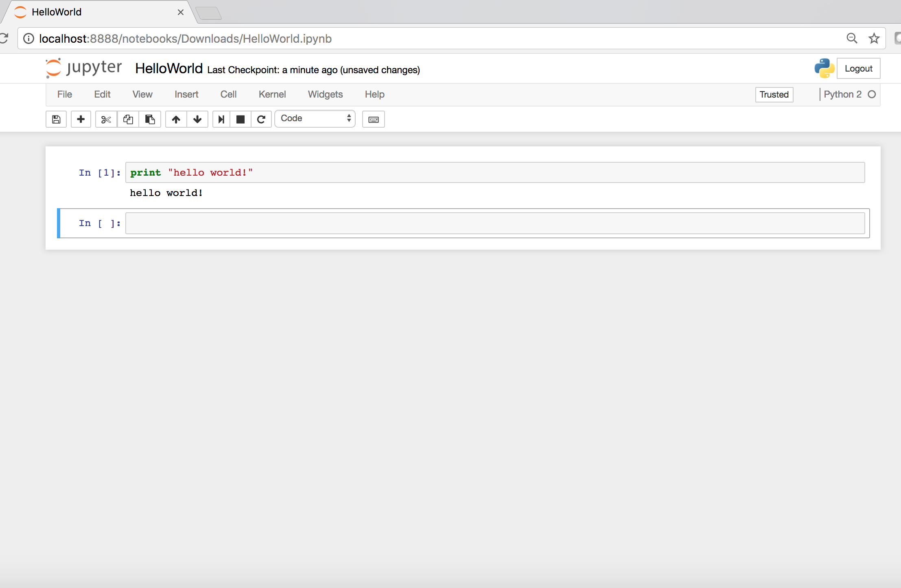Rename notebook via HelloWorld title
Screen dimensions: 901x588
click(169, 68)
